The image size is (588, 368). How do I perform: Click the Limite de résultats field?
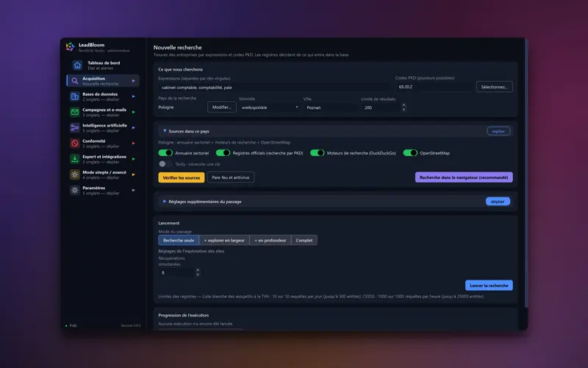tap(381, 107)
